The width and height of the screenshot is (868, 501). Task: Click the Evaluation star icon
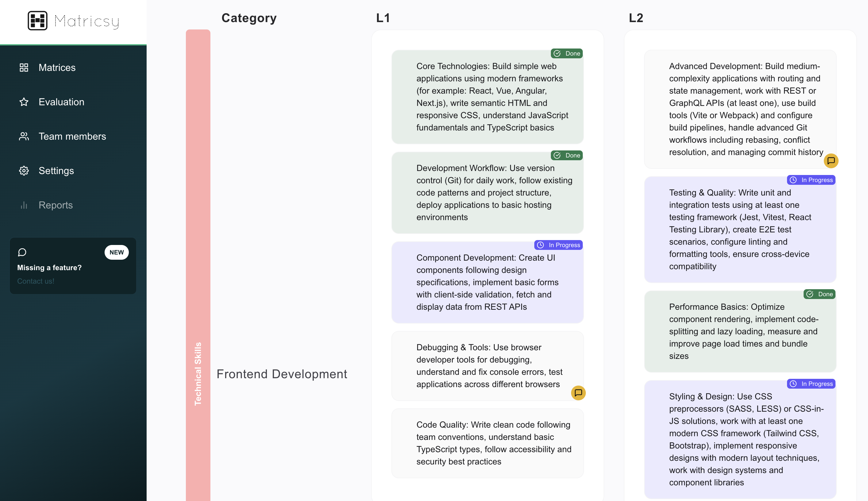point(24,102)
